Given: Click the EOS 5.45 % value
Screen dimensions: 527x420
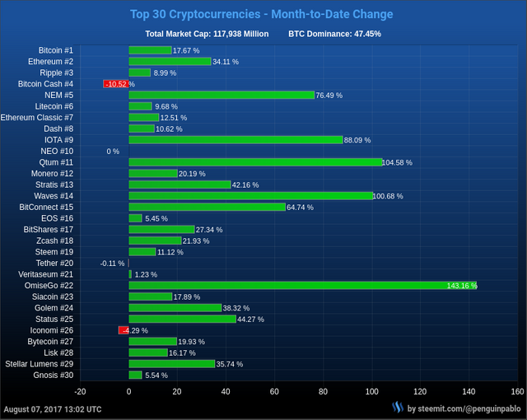Looking at the screenshot, I should pos(156,219).
